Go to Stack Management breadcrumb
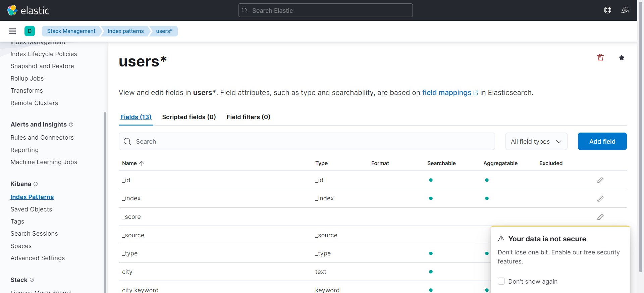Screen dimensions: 644x293 click(71, 31)
